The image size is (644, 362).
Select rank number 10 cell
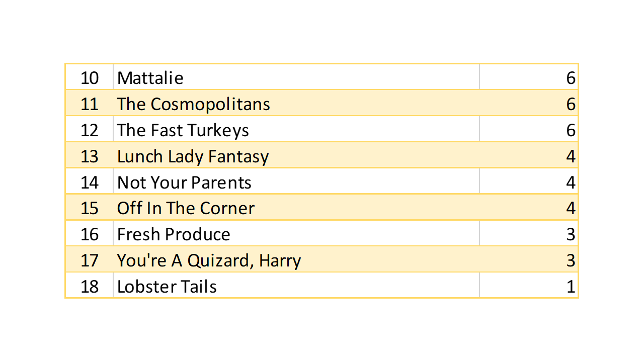click(90, 78)
